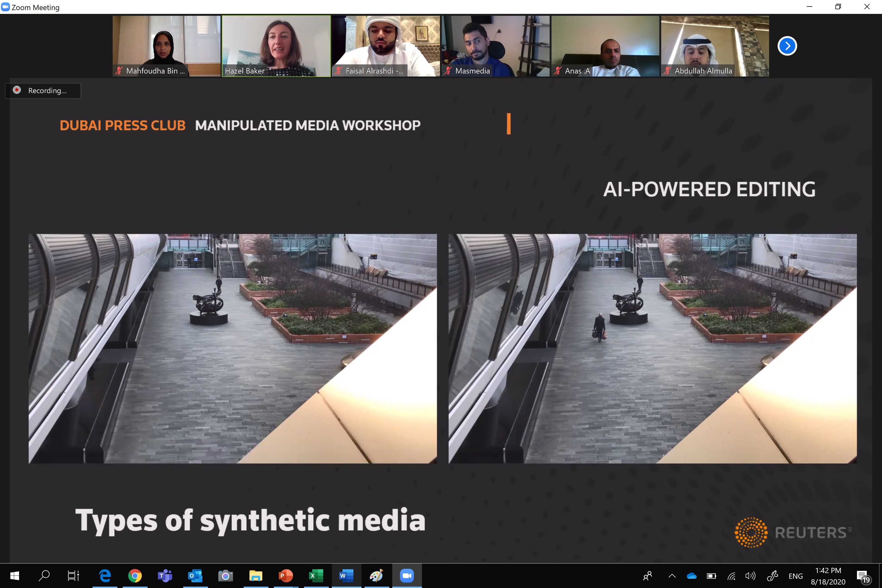882x588 pixels.
Task: Click the speaker volume tray icon
Action: 750,576
